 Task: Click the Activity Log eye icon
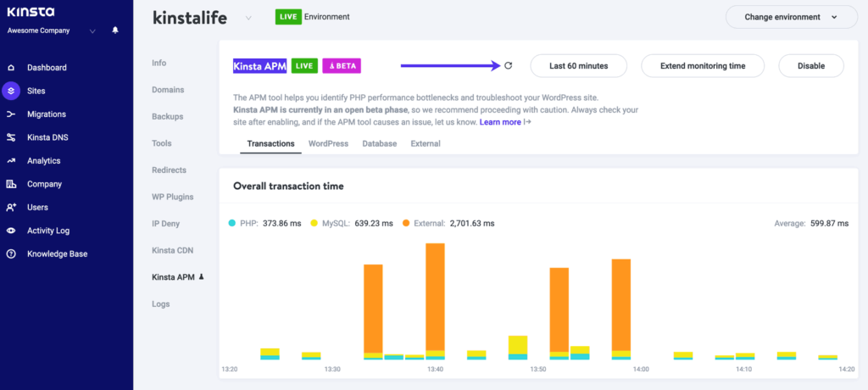[x=10, y=231]
